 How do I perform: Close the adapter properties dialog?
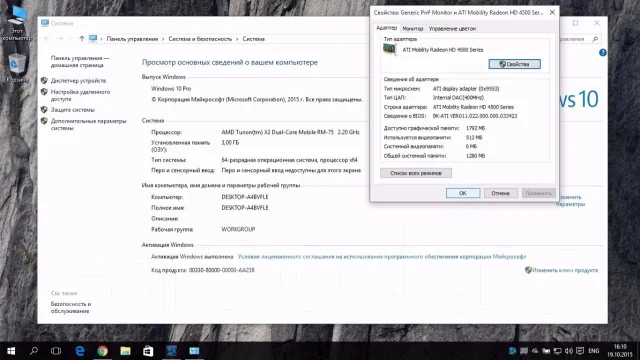coord(552,12)
